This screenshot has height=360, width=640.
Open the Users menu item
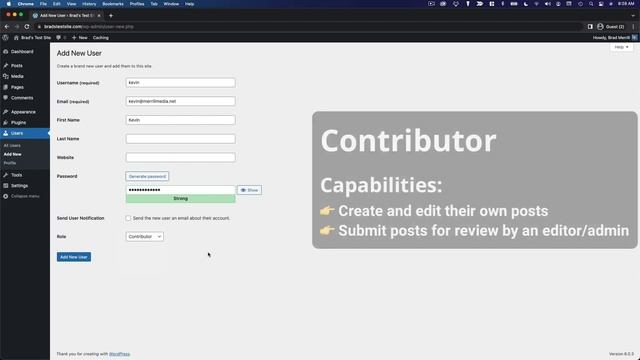pyautogui.click(x=24, y=133)
